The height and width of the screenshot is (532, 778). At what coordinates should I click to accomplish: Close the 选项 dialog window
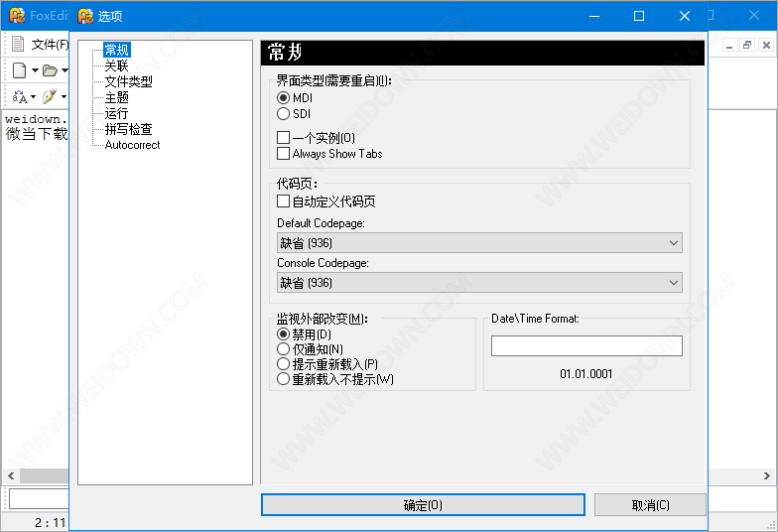[x=685, y=16]
